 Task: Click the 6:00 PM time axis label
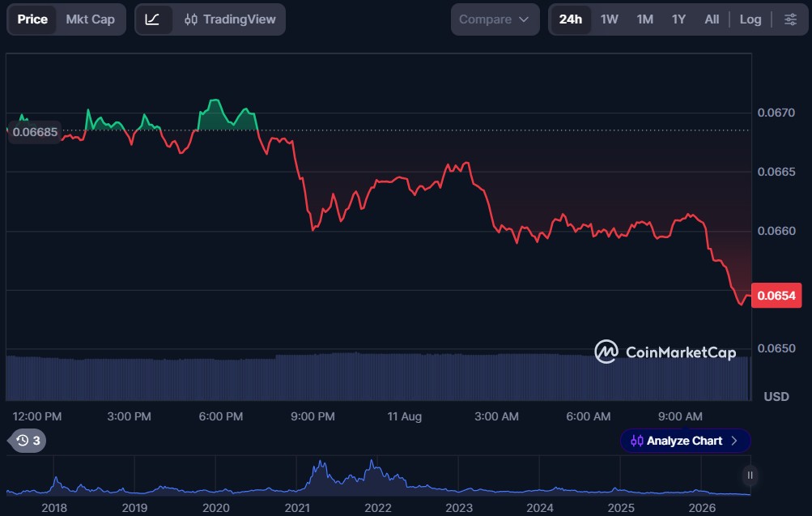pyautogui.click(x=220, y=416)
